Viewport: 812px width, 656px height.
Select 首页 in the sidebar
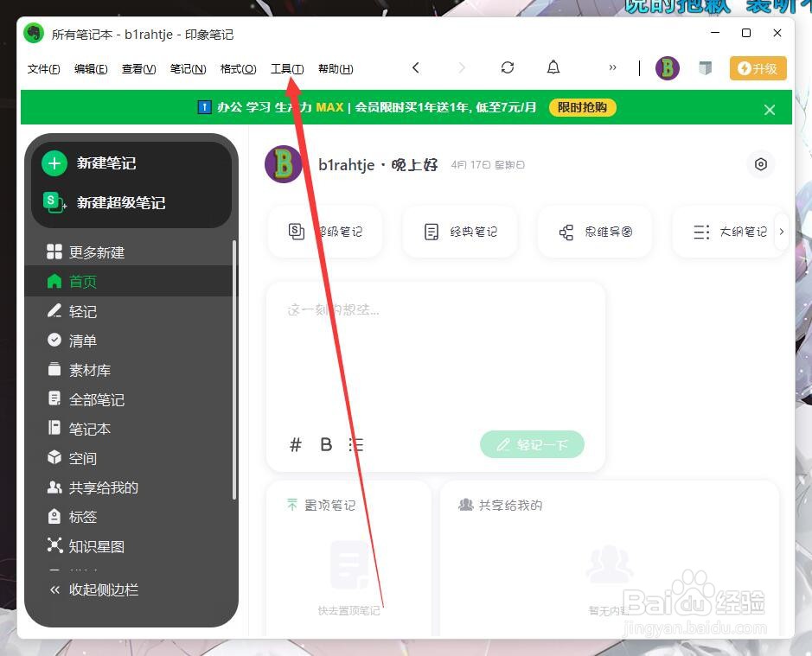coord(131,281)
